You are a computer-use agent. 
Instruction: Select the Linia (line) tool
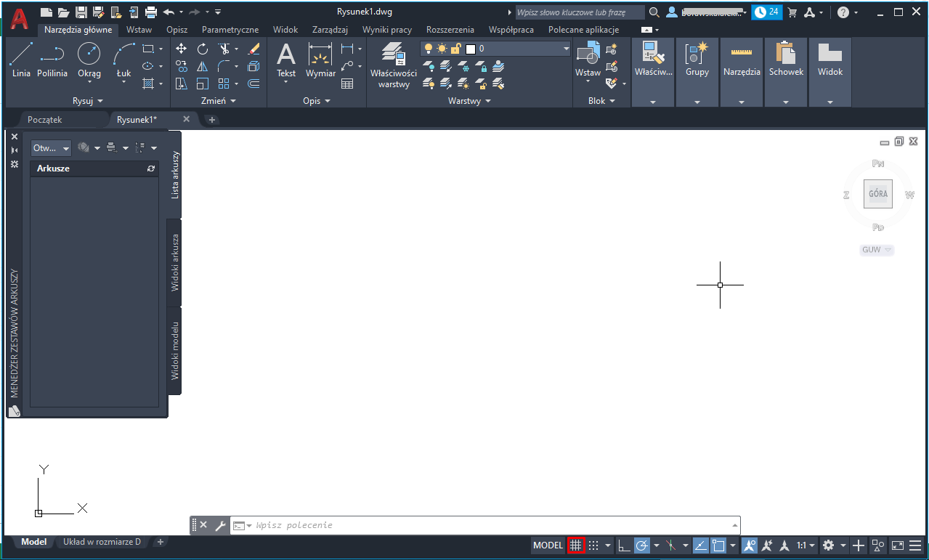(x=21, y=60)
